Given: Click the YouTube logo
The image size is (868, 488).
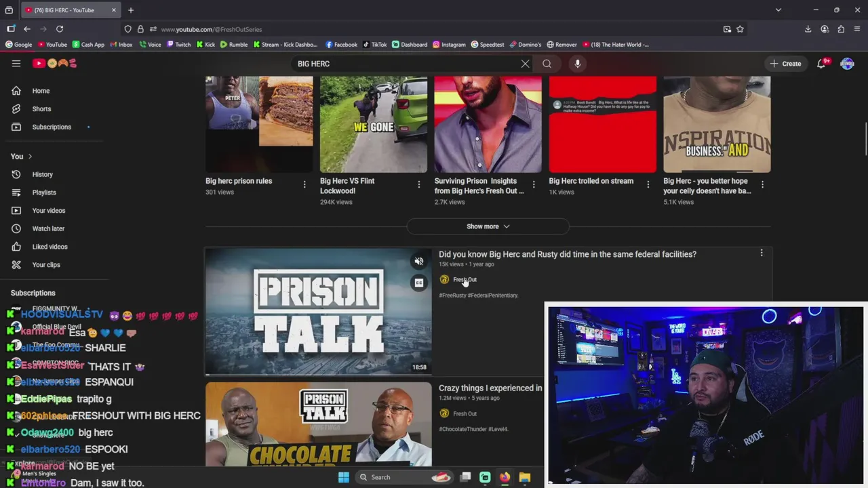Looking at the screenshot, I should point(55,63).
